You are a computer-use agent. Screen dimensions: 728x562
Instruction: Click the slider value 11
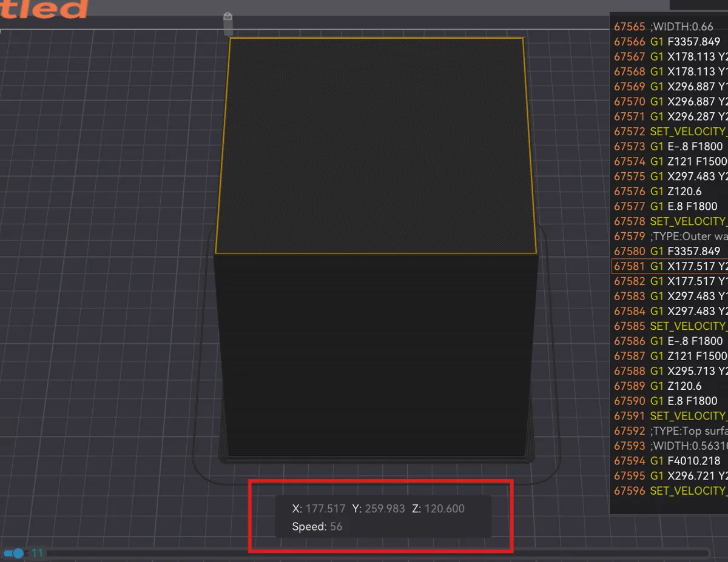click(38, 553)
